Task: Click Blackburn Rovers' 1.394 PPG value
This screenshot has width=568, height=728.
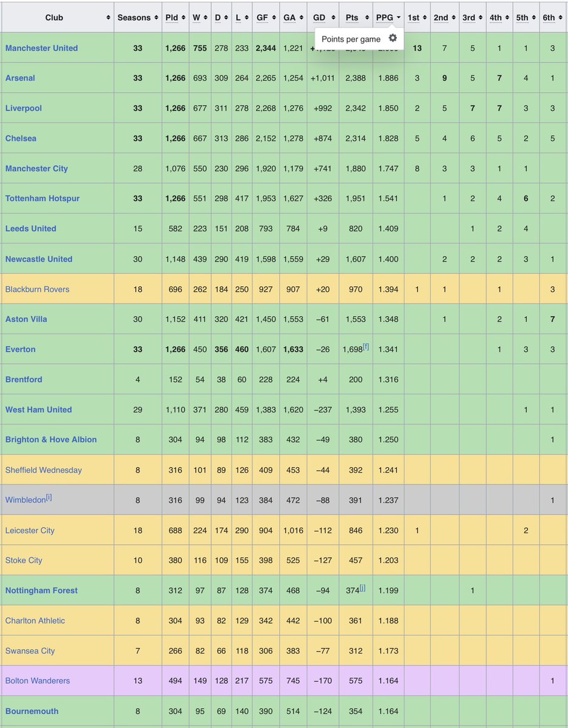Action: point(388,289)
